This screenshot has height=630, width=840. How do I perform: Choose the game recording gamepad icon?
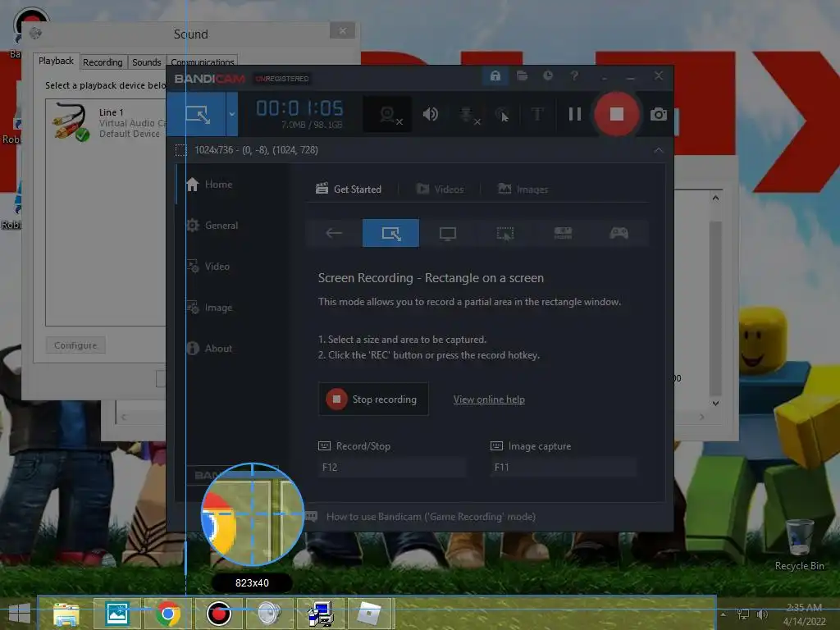click(x=619, y=233)
